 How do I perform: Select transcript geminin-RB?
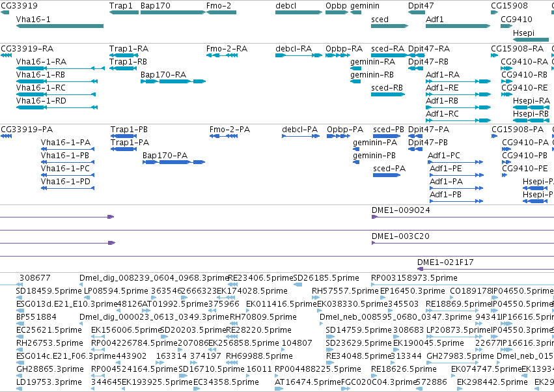[356, 81]
